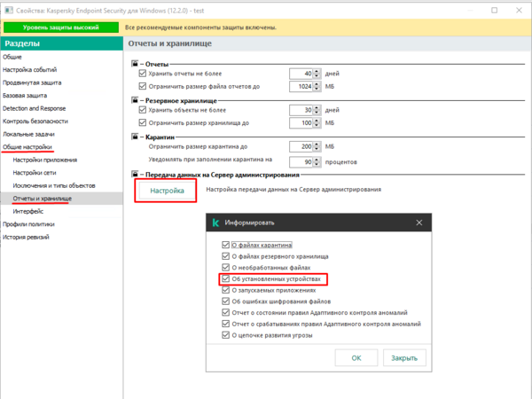Screen dimensions: 532x399
Task: Select Интерфейс subsection
Action: point(28,211)
